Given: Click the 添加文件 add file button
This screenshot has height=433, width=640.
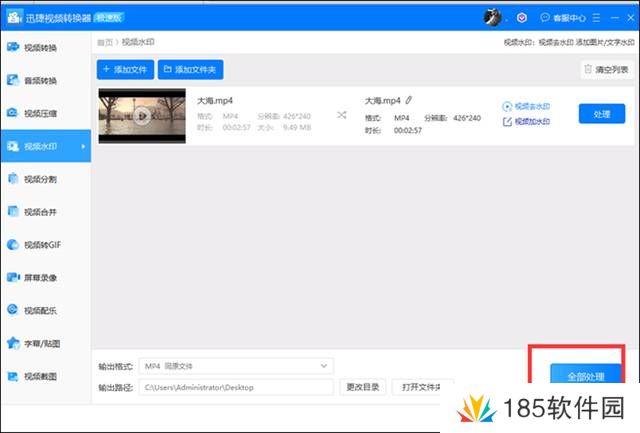Looking at the screenshot, I should (124, 69).
